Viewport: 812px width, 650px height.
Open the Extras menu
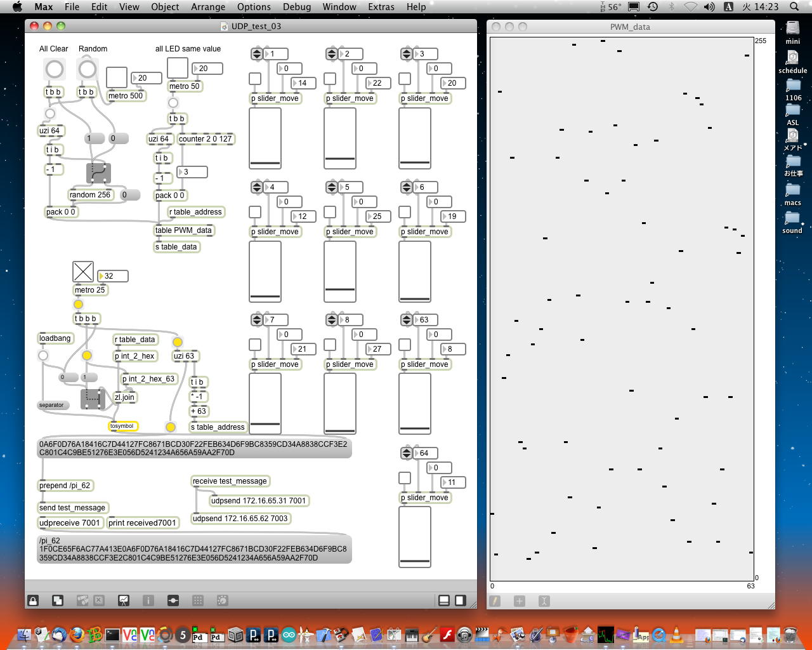[x=381, y=7]
